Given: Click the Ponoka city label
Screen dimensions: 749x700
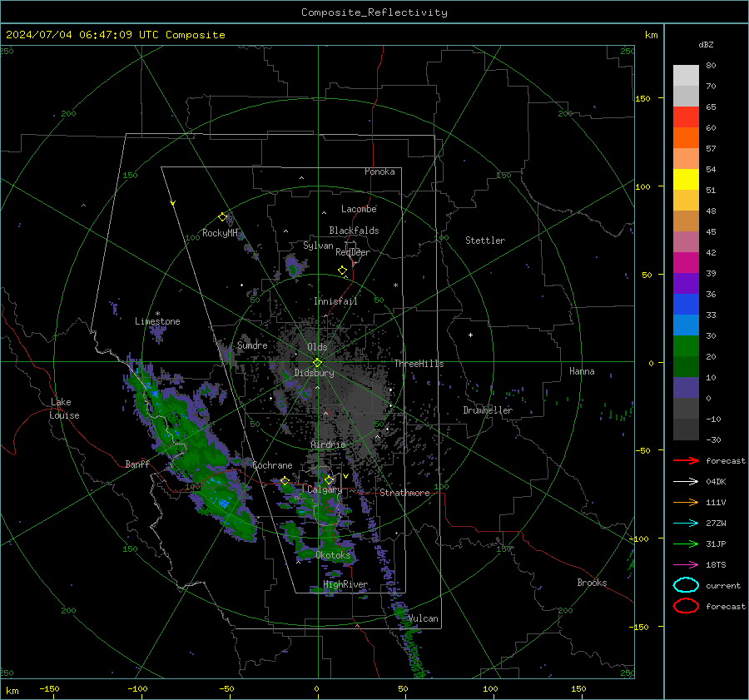Looking at the screenshot, I should [x=379, y=171].
